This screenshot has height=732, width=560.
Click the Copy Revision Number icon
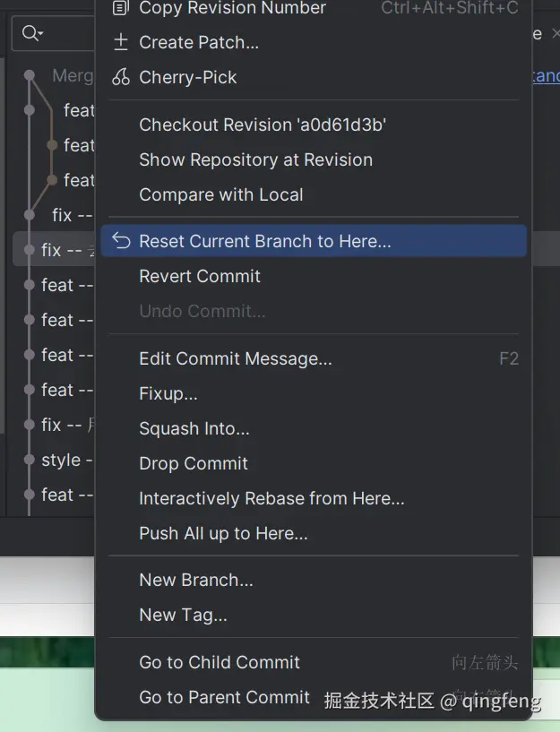pyautogui.click(x=121, y=8)
